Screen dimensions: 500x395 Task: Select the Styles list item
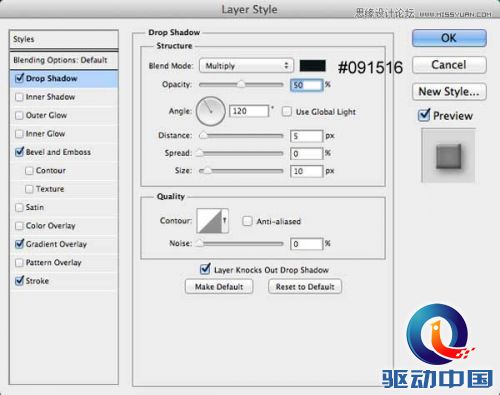(x=64, y=39)
